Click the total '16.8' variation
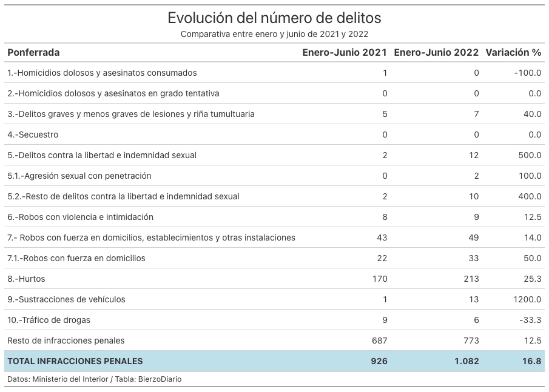This screenshot has width=549, height=392. [532, 361]
